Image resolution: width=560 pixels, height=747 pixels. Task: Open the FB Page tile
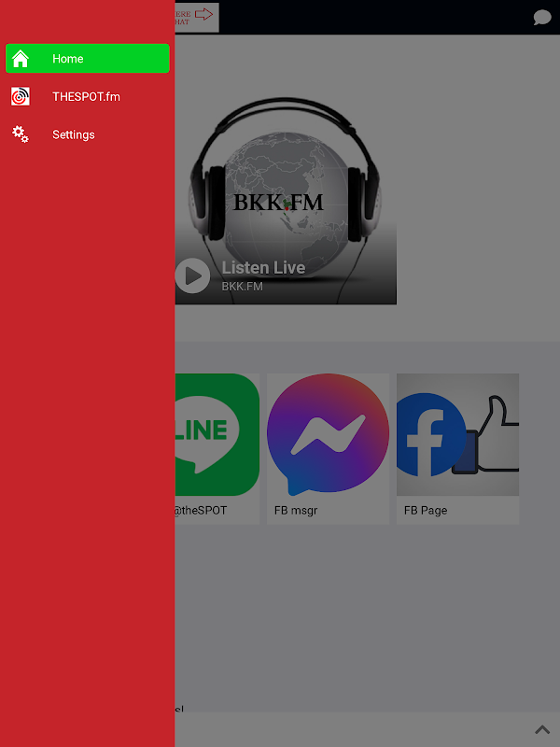click(x=457, y=449)
